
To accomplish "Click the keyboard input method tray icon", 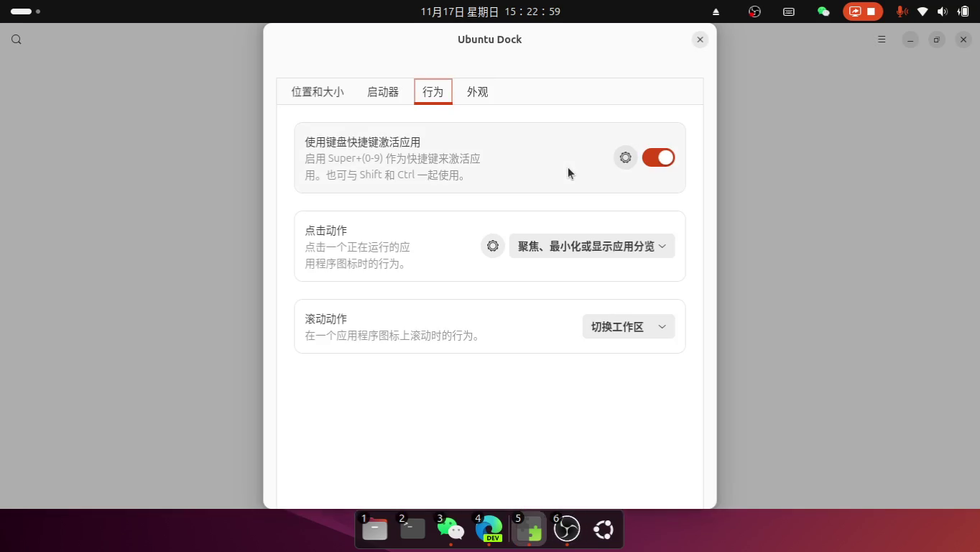I will click(x=788, y=11).
